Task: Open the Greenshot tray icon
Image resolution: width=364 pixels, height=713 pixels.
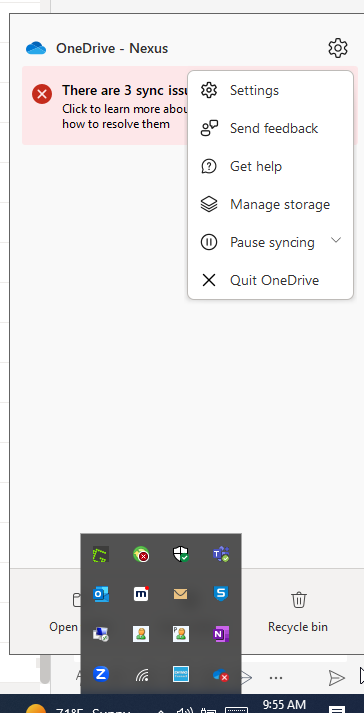Action: coord(101,554)
